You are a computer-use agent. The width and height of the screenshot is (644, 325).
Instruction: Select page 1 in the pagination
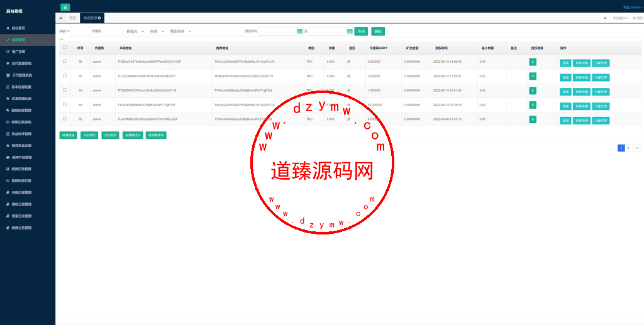[621, 148]
